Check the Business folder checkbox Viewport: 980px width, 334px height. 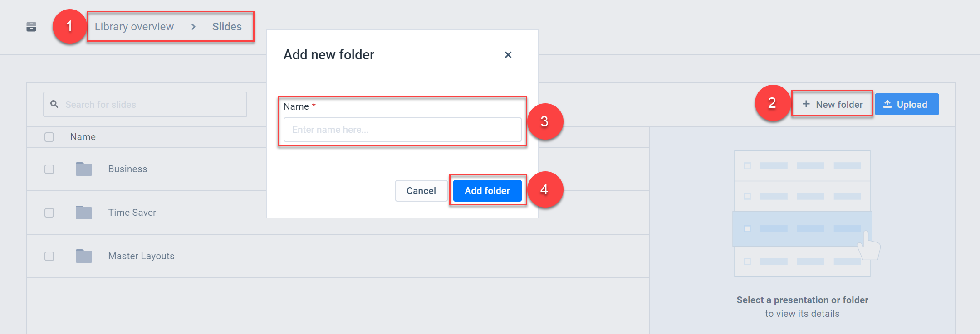click(49, 169)
